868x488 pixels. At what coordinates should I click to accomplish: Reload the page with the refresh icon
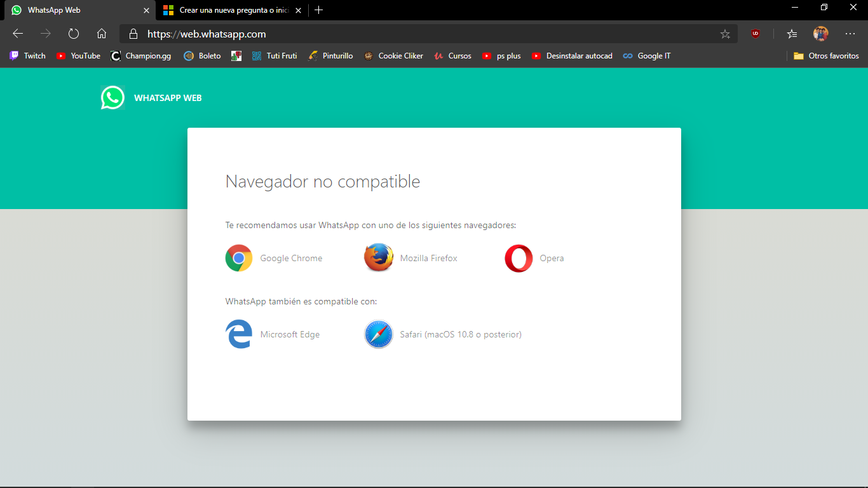coord(74,34)
